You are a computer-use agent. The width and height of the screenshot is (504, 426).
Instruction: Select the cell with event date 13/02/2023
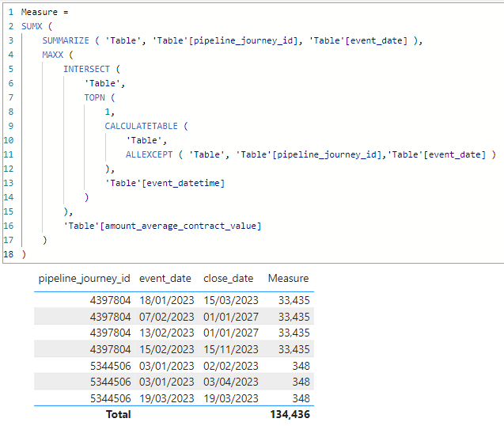[166, 333]
